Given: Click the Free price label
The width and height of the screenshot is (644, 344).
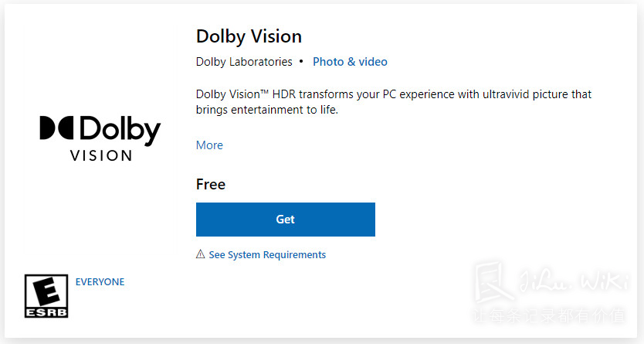Looking at the screenshot, I should pyautogui.click(x=211, y=184).
